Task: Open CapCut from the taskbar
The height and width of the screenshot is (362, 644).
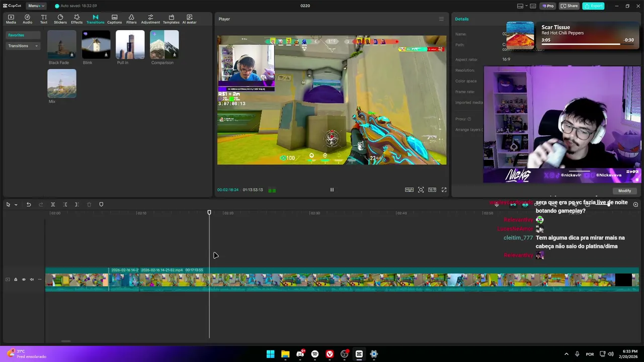Action: tap(359, 354)
